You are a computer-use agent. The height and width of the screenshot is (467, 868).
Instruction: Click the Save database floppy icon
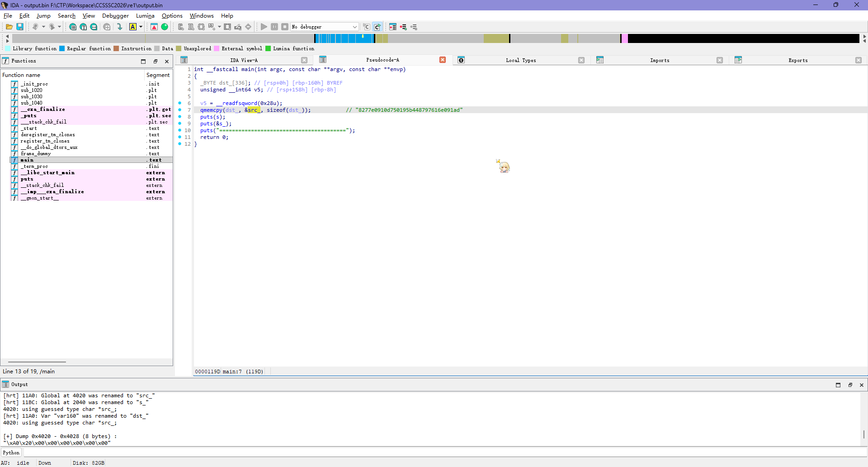pyautogui.click(x=20, y=27)
